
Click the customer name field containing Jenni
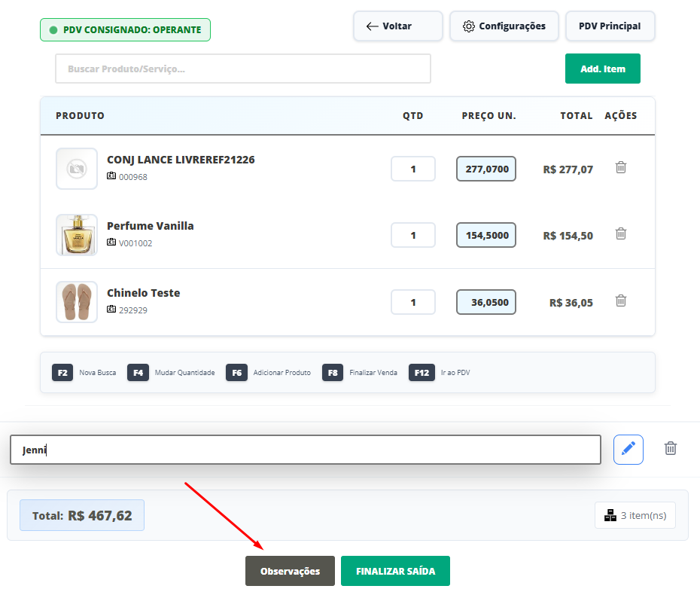[305, 450]
